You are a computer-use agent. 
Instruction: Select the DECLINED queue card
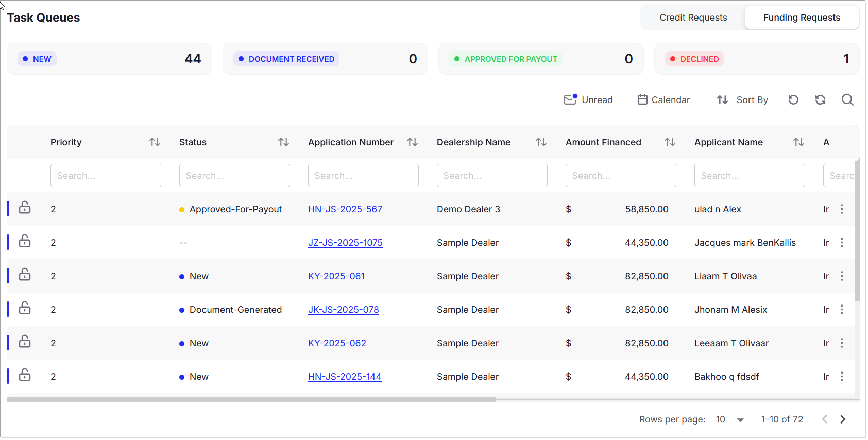(756, 59)
